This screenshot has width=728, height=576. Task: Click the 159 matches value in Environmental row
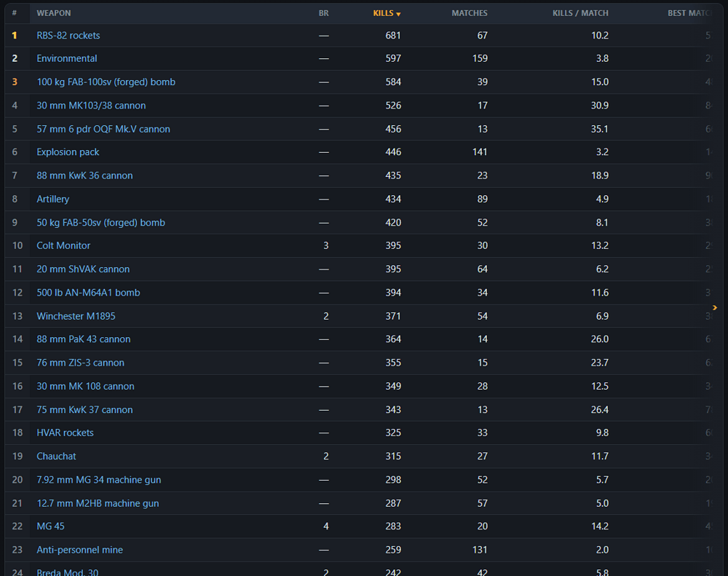click(480, 58)
